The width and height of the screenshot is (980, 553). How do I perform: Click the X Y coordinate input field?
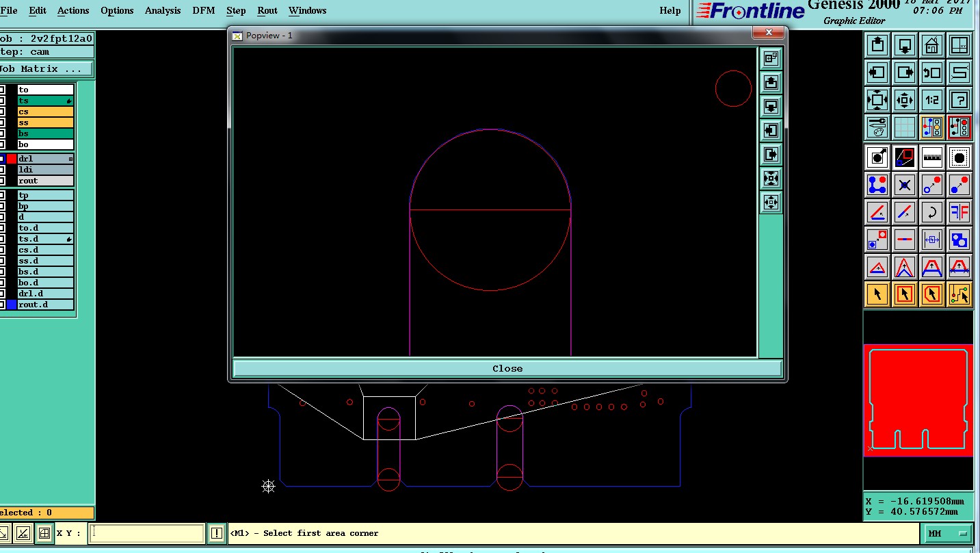click(146, 533)
